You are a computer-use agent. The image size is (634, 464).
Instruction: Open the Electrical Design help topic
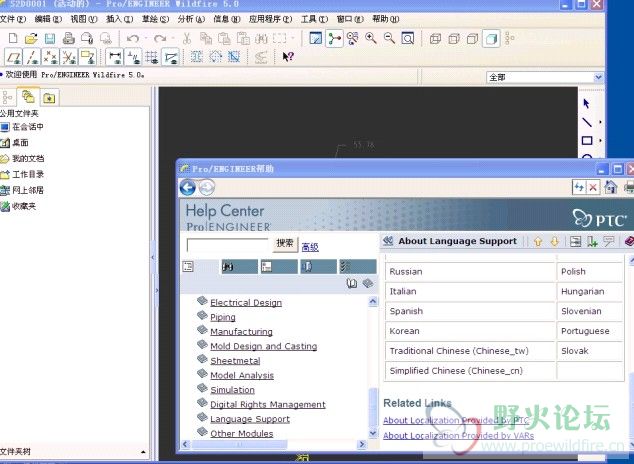coord(246,303)
